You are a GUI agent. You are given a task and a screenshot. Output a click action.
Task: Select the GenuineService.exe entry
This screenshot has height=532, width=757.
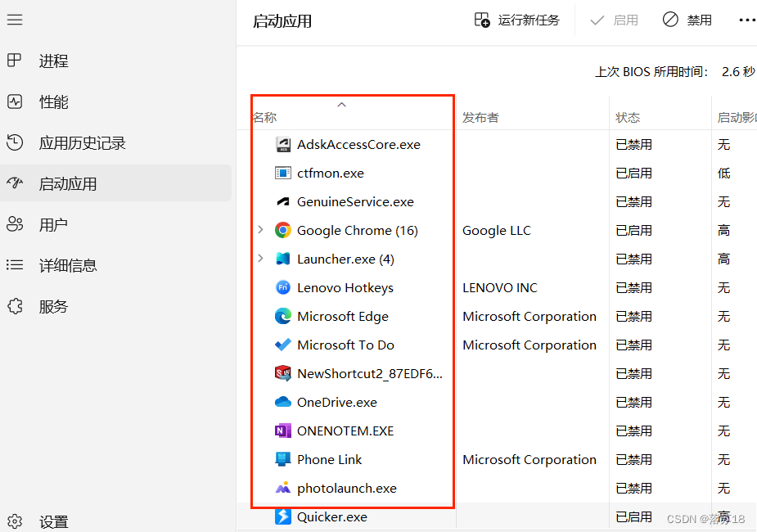click(x=355, y=202)
